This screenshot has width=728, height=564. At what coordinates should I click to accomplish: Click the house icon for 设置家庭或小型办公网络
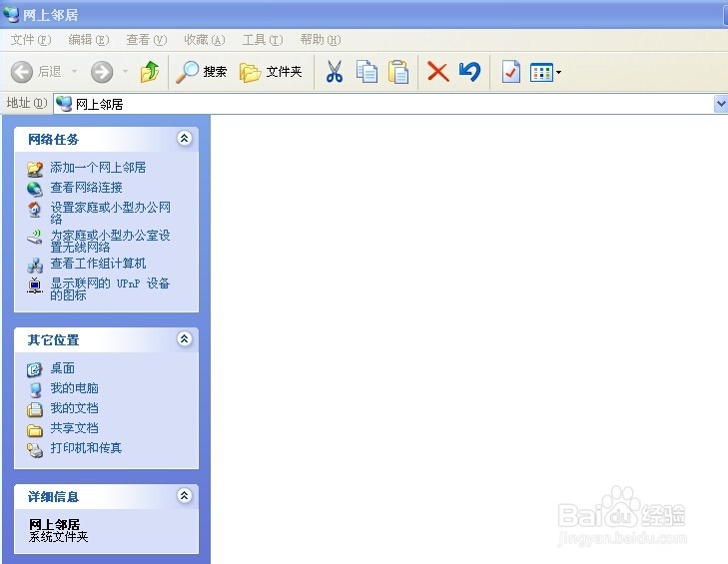point(35,210)
